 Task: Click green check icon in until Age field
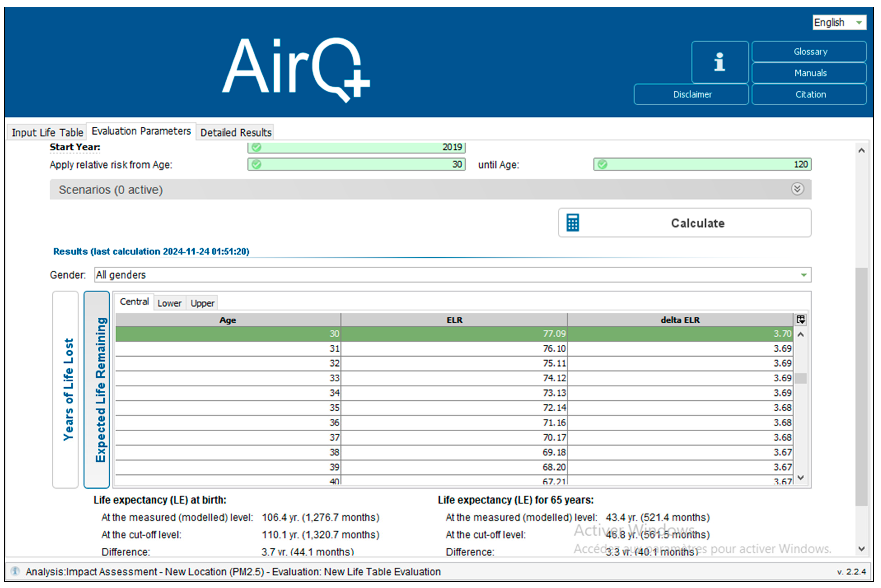click(x=602, y=164)
